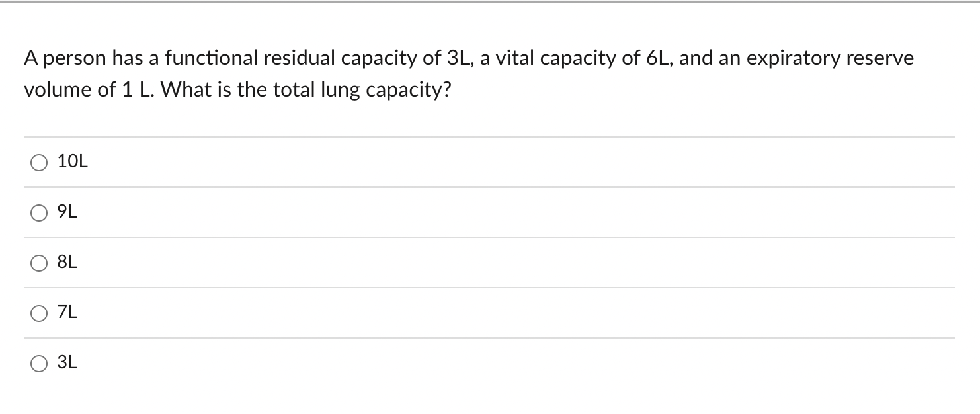Click the 8L answer label text
The width and height of the screenshot is (980, 414).
point(67,262)
